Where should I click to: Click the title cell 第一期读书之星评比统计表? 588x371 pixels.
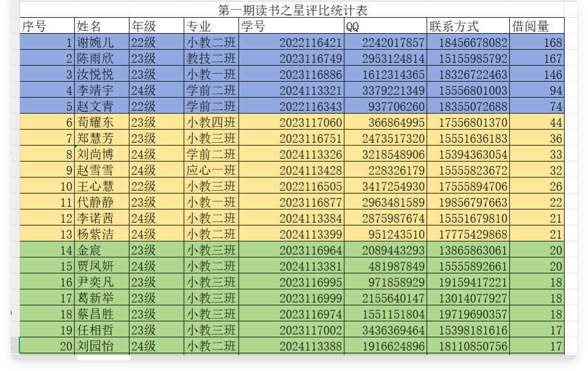click(293, 10)
